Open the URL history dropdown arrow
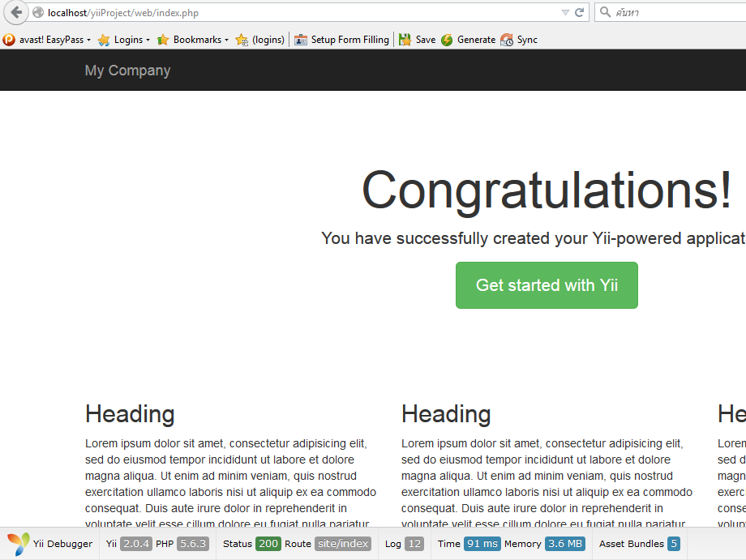Image resolution: width=746 pixels, height=560 pixels. click(565, 12)
